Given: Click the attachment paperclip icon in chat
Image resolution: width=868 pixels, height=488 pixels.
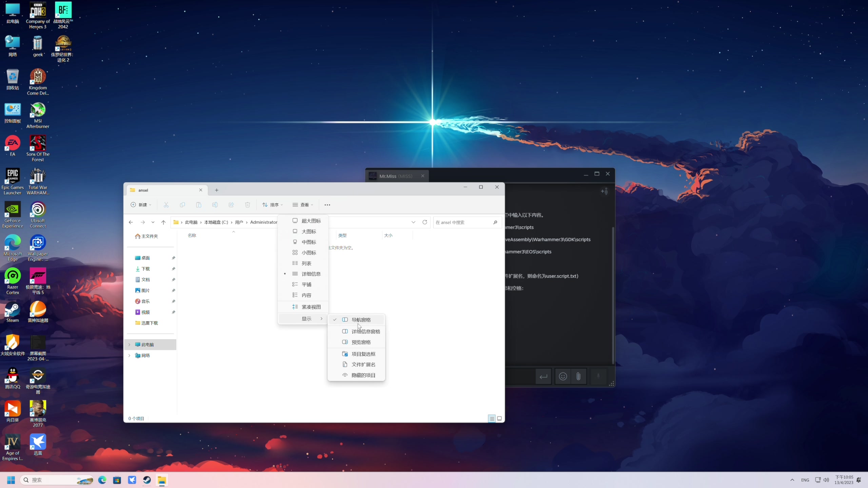Looking at the screenshot, I should tap(578, 377).
